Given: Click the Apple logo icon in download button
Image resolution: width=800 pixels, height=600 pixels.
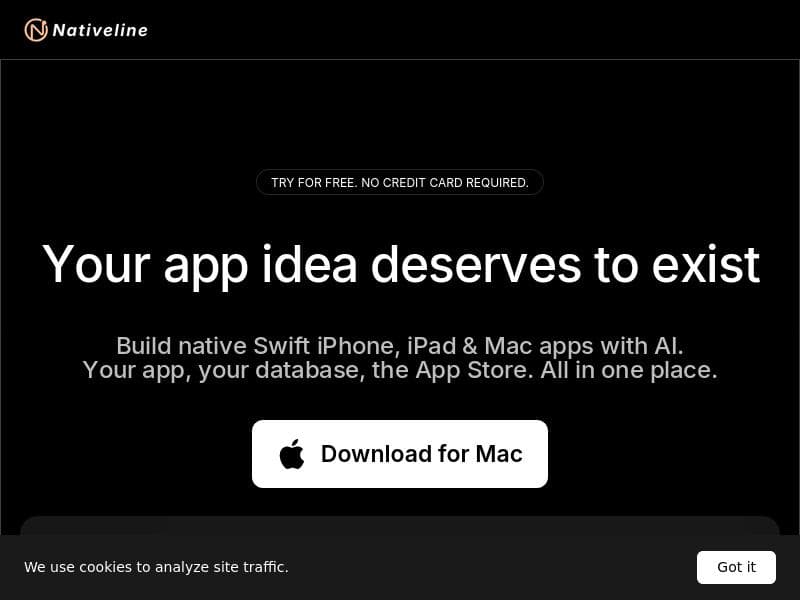Looking at the screenshot, I should [292, 454].
